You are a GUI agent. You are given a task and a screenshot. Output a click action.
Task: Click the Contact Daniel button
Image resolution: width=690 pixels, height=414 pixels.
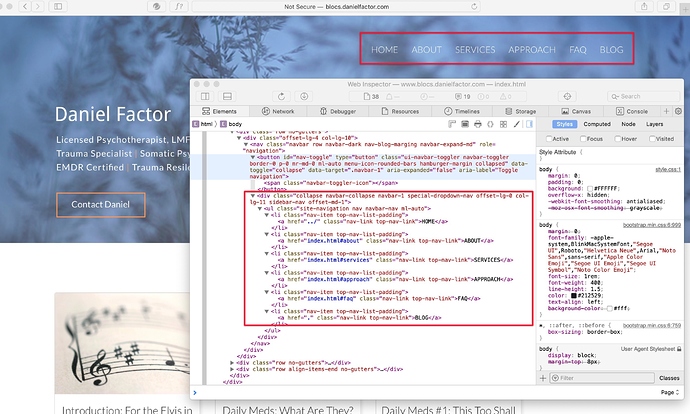tap(100, 205)
